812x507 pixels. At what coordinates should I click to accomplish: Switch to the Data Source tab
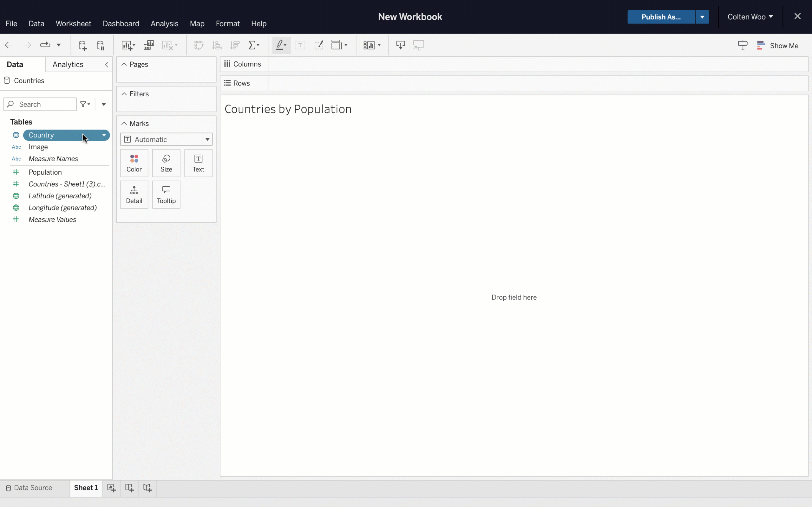tap(33, 487)
